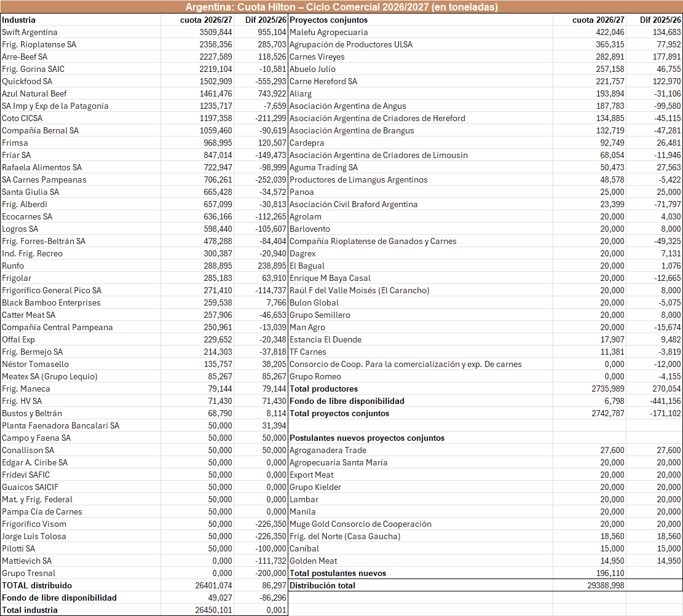
Task: Click the 'Postulantes nuevos proyectos conjuntos' heading cell
Action: 420,438
